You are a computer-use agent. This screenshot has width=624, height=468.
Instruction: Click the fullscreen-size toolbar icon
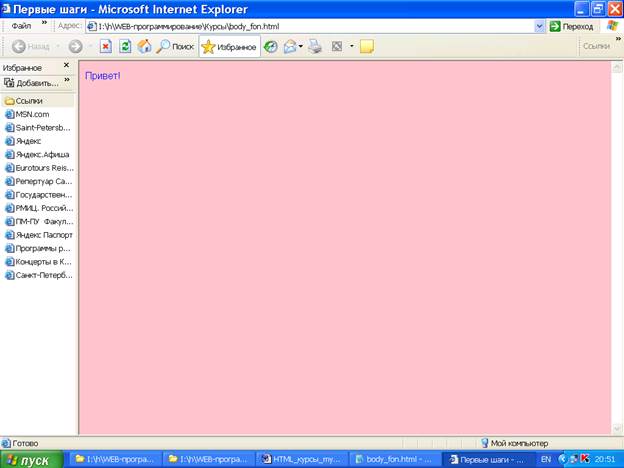point(337,47)
